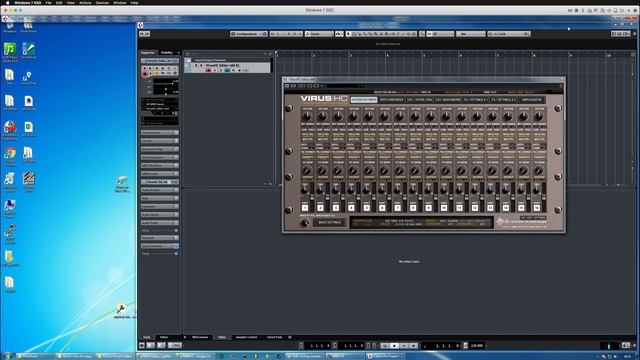This screenshot has width=640, height=360.
Task: Open the View menu in the Mac menu bar
Action: (71, 2)
